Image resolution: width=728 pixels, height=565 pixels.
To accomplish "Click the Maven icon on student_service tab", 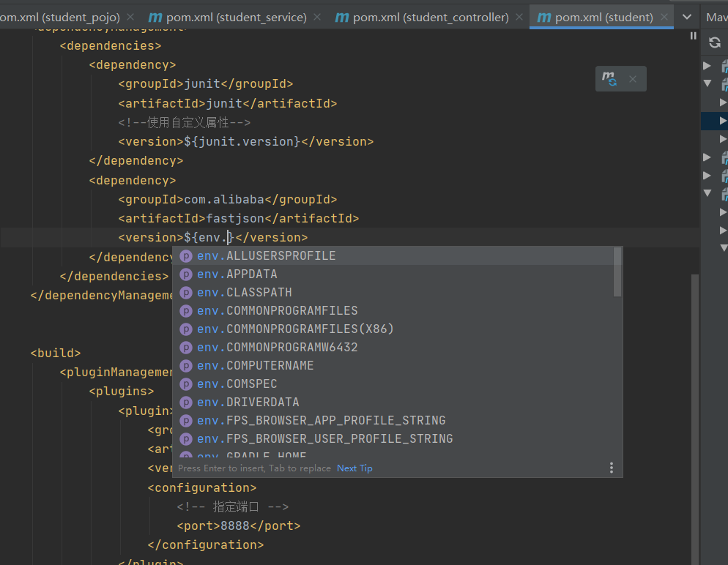I will (155, 17).
